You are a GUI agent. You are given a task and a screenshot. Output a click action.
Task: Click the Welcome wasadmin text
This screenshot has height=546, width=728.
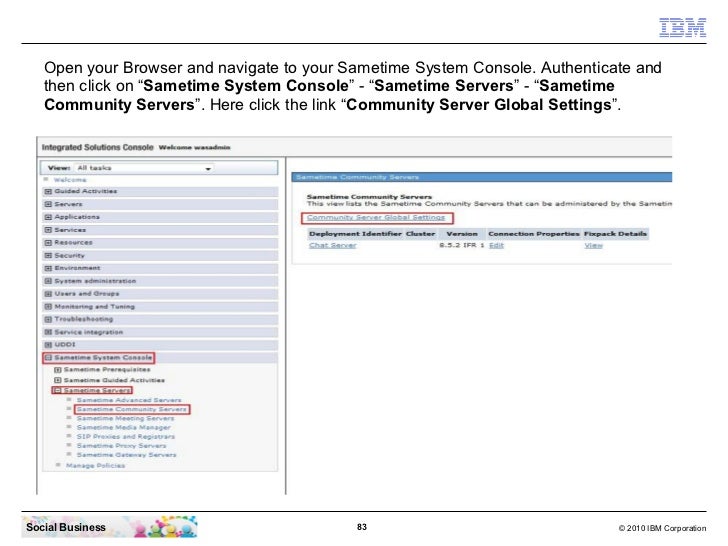point(195,147)
